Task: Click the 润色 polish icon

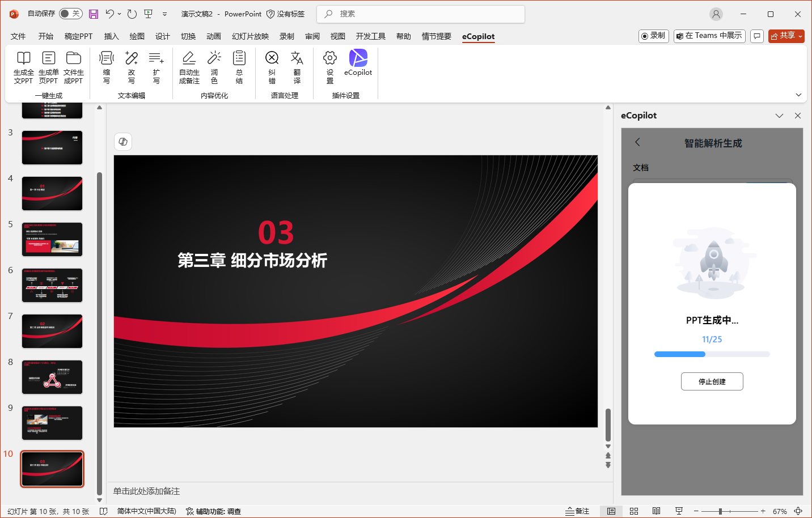Action: (x=214, y=58)
